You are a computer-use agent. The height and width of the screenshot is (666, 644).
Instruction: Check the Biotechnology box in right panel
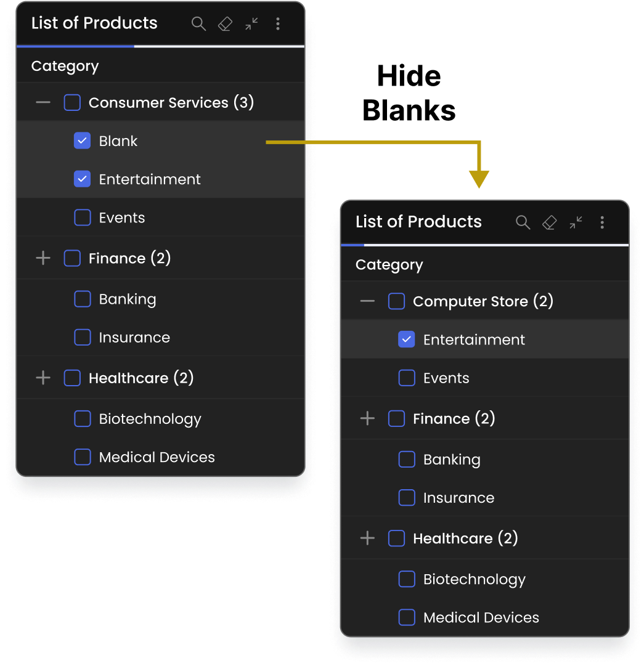(407, 579)
